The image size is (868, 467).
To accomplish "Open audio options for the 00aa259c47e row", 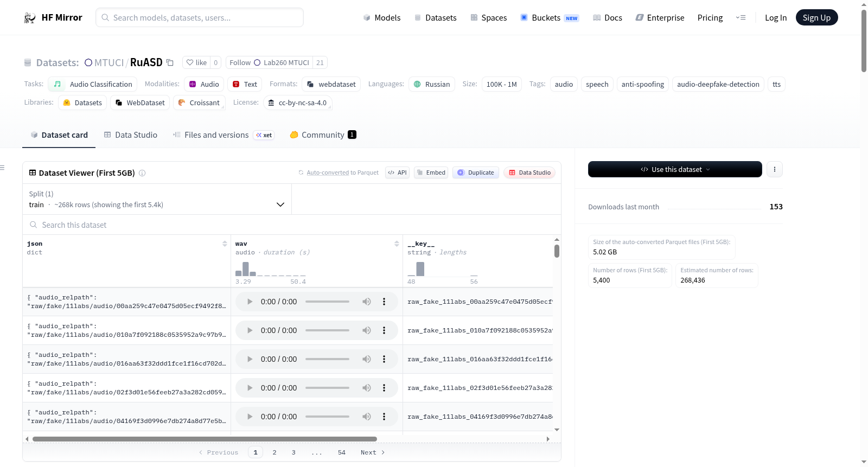I will coord(384,302).
